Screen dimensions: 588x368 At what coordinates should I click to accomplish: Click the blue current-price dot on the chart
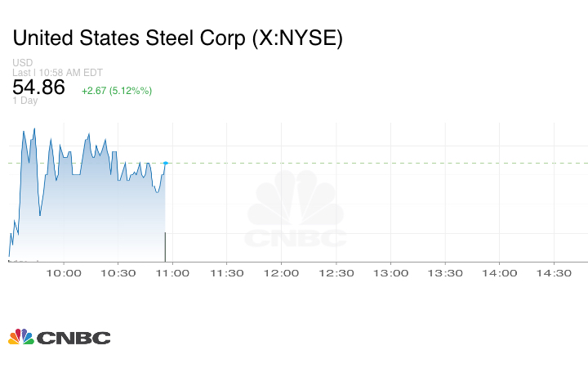pos(165,164)
